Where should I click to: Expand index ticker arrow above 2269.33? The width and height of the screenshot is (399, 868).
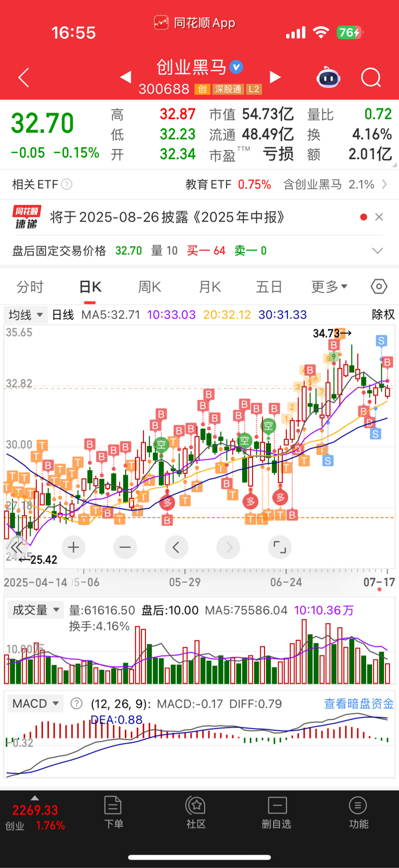pos(35,798)
